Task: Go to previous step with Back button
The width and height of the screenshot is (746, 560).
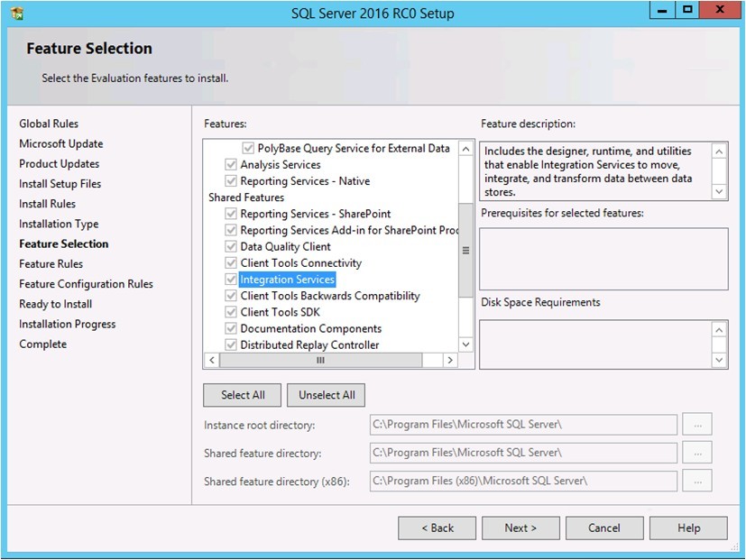Action: (437, 528)
